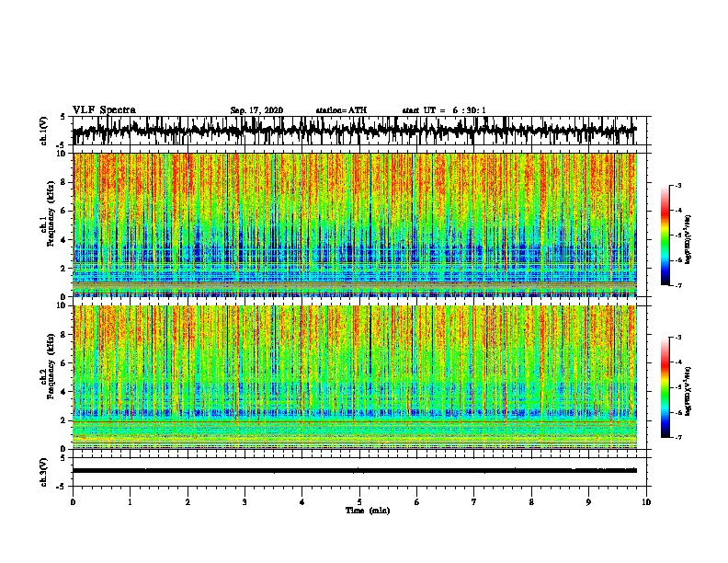This screenshot has width=728, height=563.
Task: Click the ch.2 color scale bar
Action: pyautogui.click(x=665, y=387)
